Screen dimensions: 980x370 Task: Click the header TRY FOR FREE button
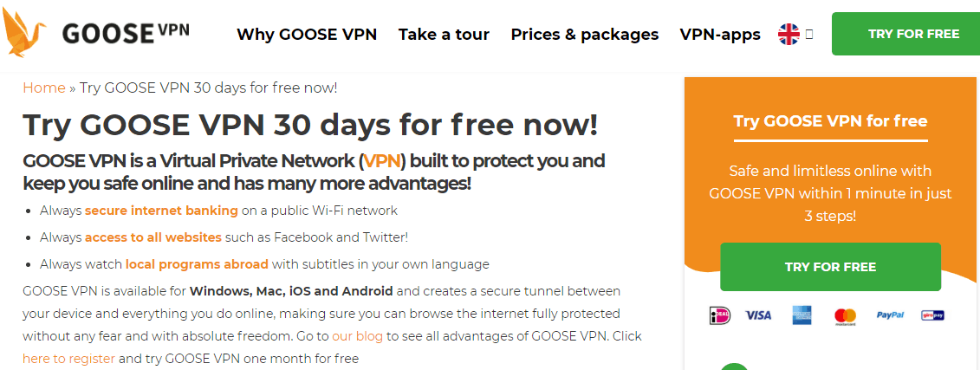[905, 34]
